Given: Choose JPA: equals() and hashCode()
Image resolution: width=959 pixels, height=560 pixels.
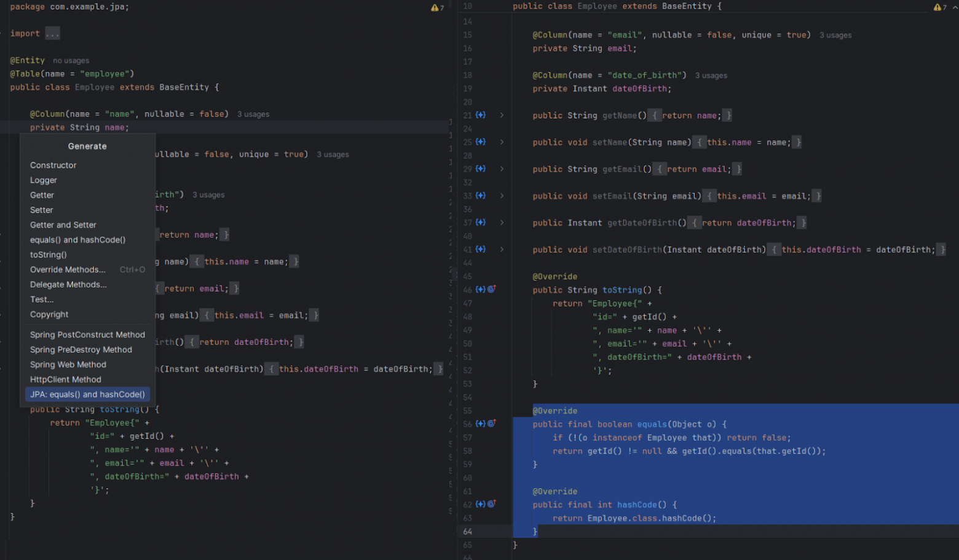Looking at the screenshot, I should click(87, 394).
